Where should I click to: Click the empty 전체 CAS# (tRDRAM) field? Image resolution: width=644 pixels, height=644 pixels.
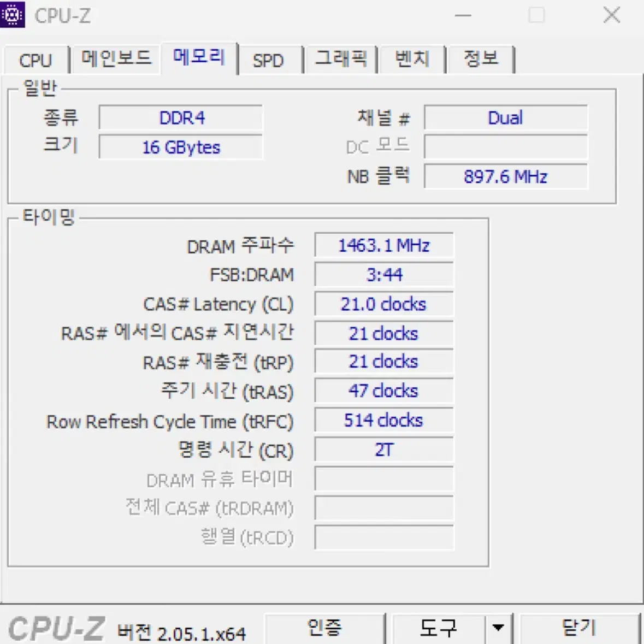click(384, 508)
